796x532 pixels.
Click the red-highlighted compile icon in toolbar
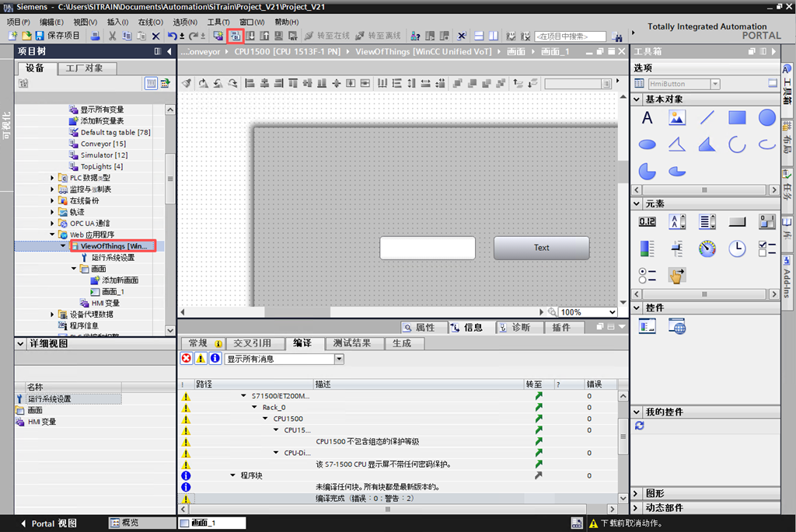click(x=235, y=36)
